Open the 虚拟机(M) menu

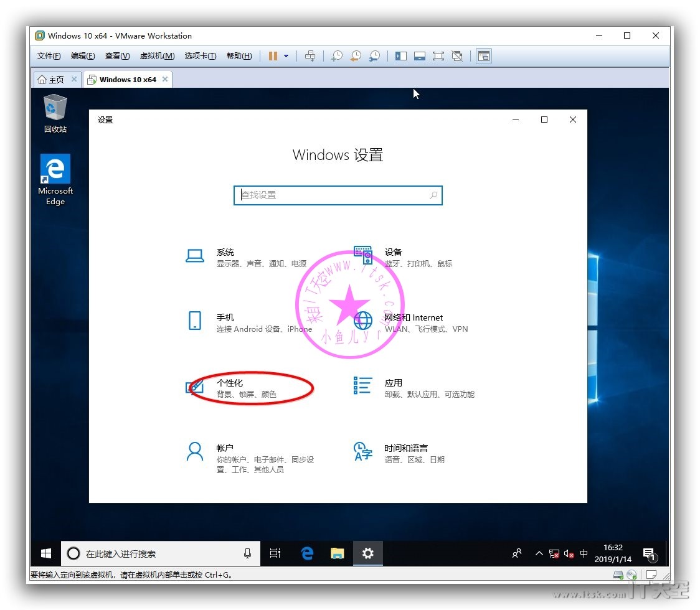[x=157, y=56]
